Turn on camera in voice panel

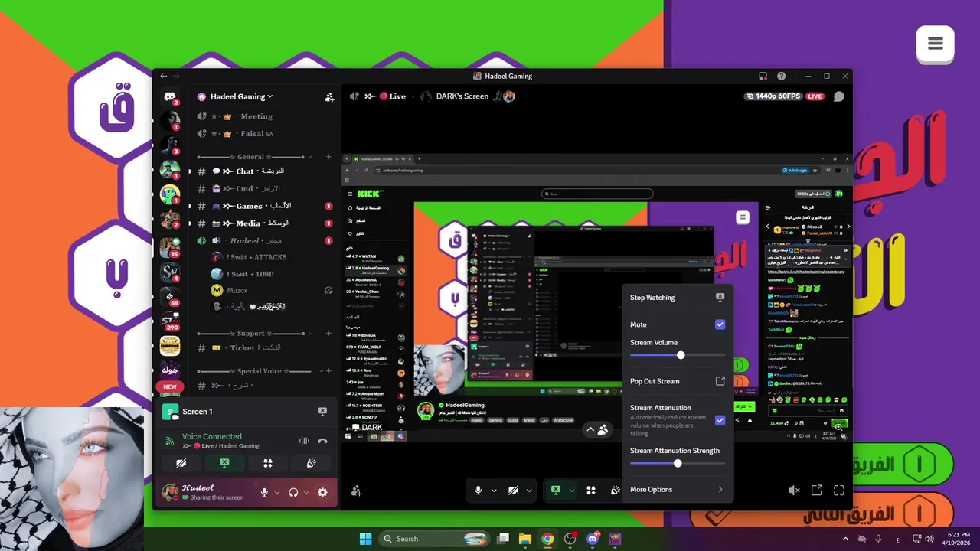coord(181,463)
